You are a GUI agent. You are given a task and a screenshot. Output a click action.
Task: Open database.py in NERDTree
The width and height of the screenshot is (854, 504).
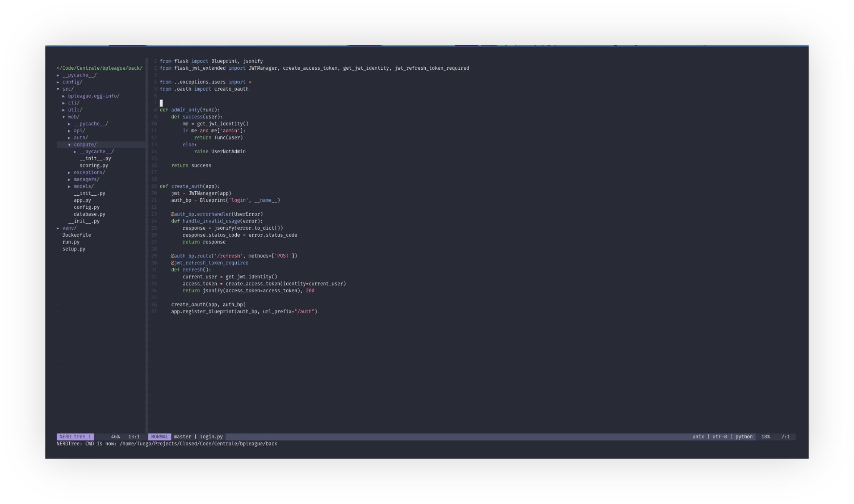click(x=89, y=214)
